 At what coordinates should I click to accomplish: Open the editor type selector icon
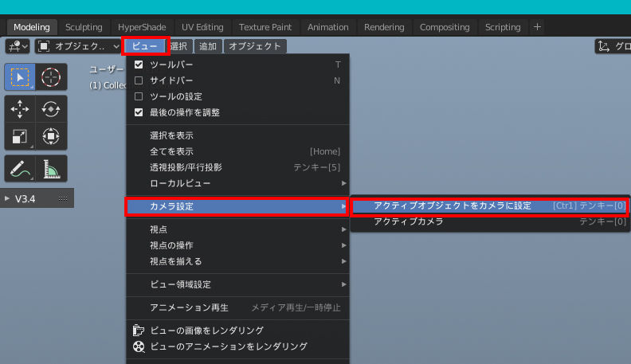18,46
